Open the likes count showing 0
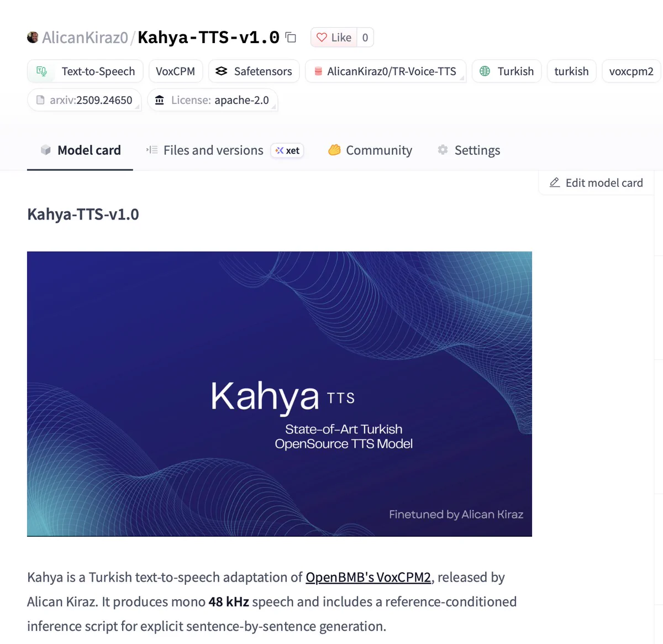The image size is (663, 644). 365,38
